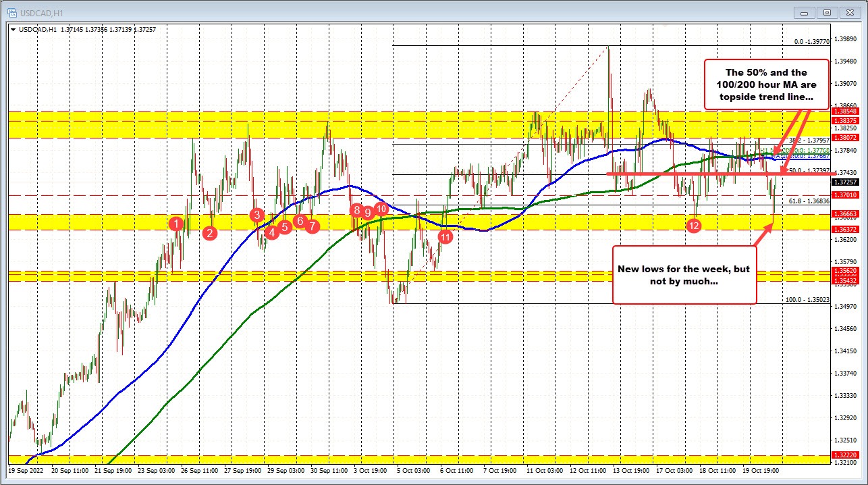This screenshot has height=485, width=868.
Task: Click the 50.0 - 1.37397 Fibonacci label
Action: pyautogui.click(x=809, y=171)
